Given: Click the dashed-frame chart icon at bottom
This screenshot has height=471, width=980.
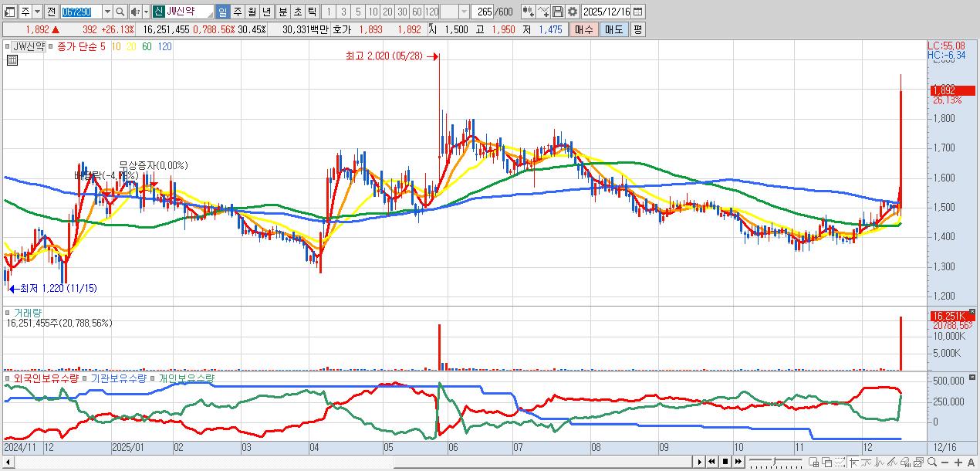Looking at the screenshot, I should point(840,463).
